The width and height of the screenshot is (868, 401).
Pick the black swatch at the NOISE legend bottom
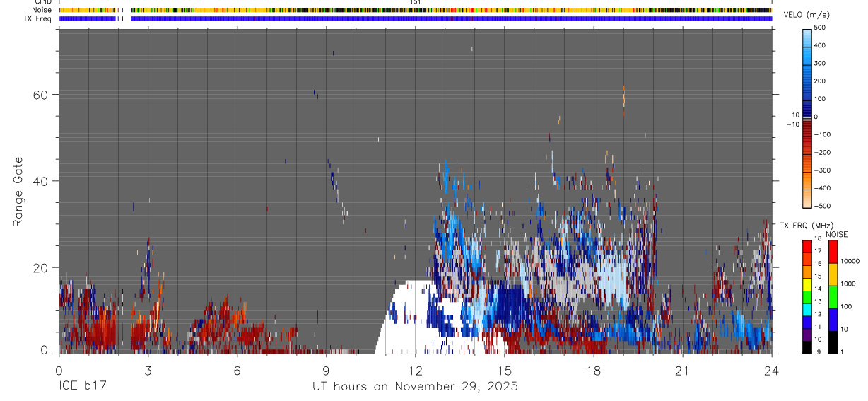pyautogui.click(x=833, y=342)
